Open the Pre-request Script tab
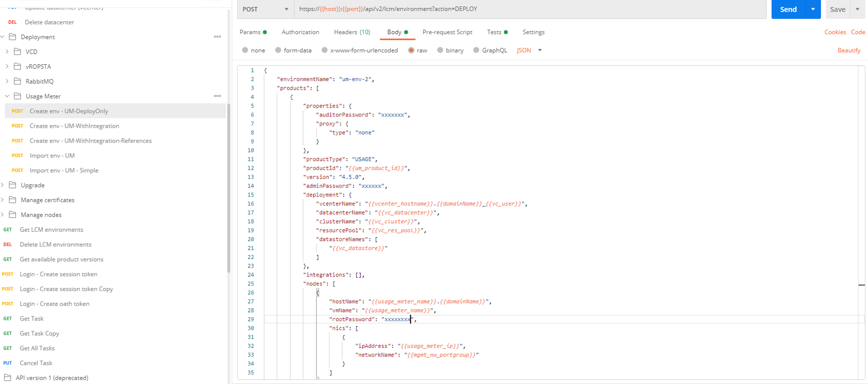Viewport: 868px width, 384px height. (x=447, y=32)
